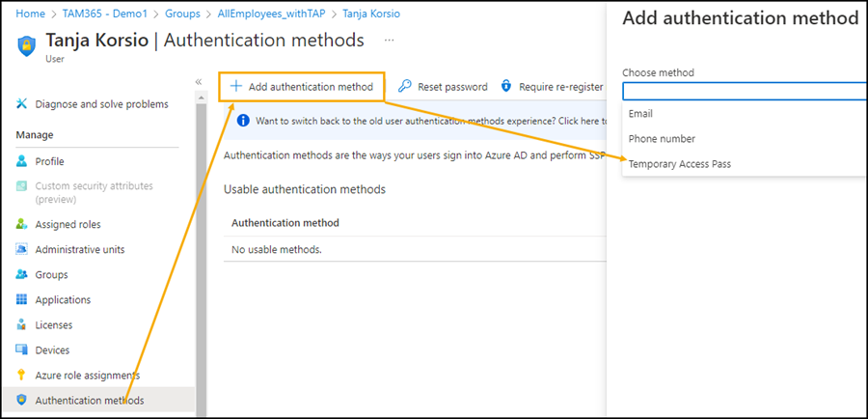Open the Applications sidebar item
The width and height of the screenshot is (868, 419).
pyautogui.click(x=63, y=300)
